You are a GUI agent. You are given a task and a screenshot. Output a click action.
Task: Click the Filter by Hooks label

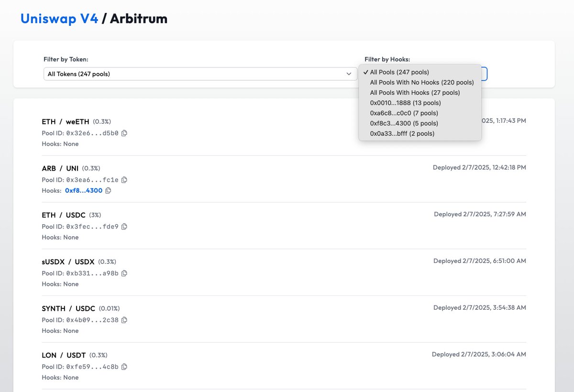pyautogui.click(x=387, y=59)
